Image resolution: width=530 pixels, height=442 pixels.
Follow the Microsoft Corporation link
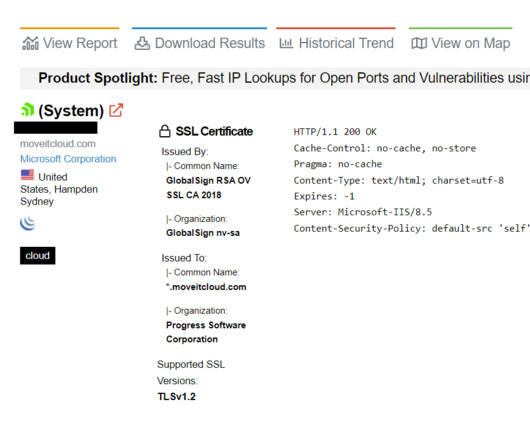pos(68,159)
